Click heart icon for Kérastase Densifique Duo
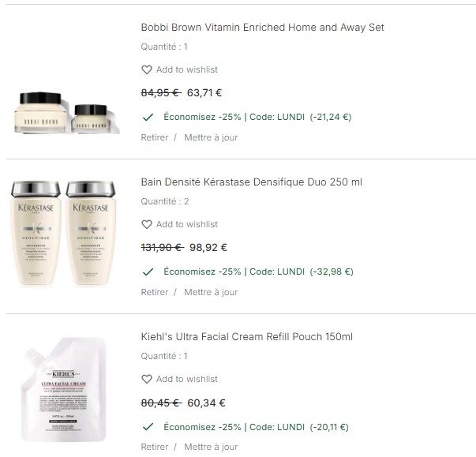476x457 pixels. tap(147, 225)
